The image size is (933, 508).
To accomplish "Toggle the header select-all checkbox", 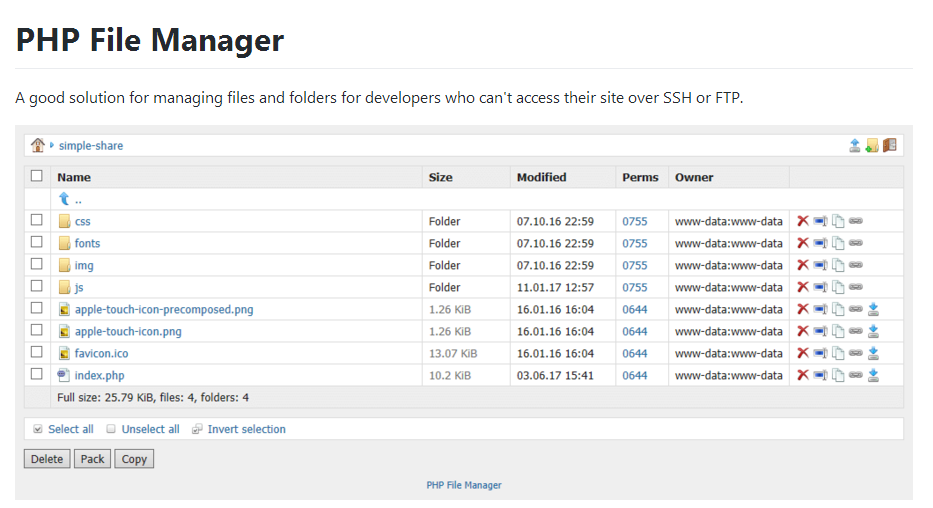I will pos(37,176).
